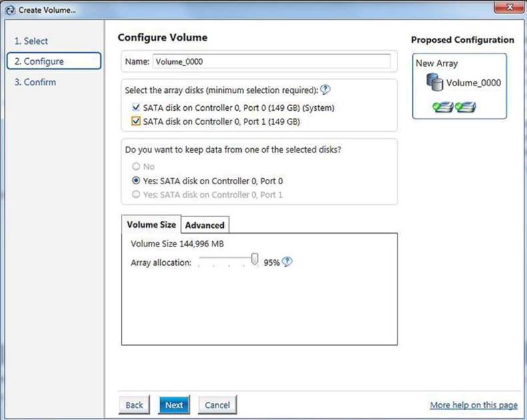Go to step 1. Select
Image resolution: width=527 pixels, height=420 pixels.
(x=31, y=41)
